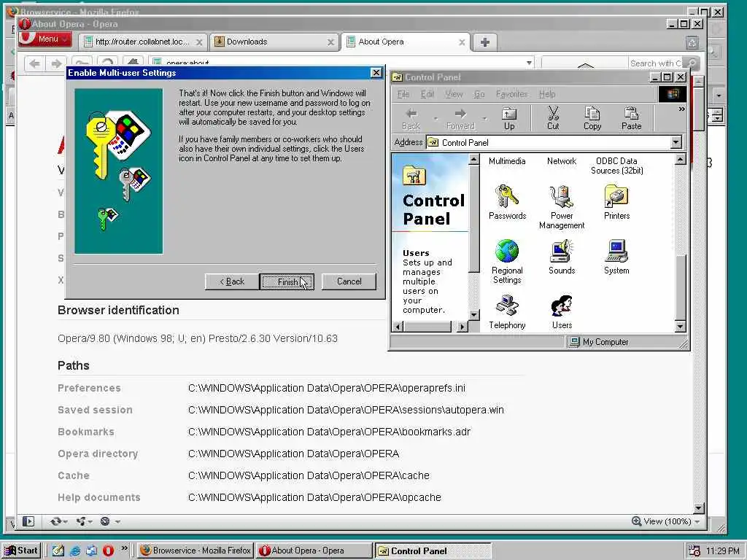Click Opera icon in quick launch bar

coord(108,551)
